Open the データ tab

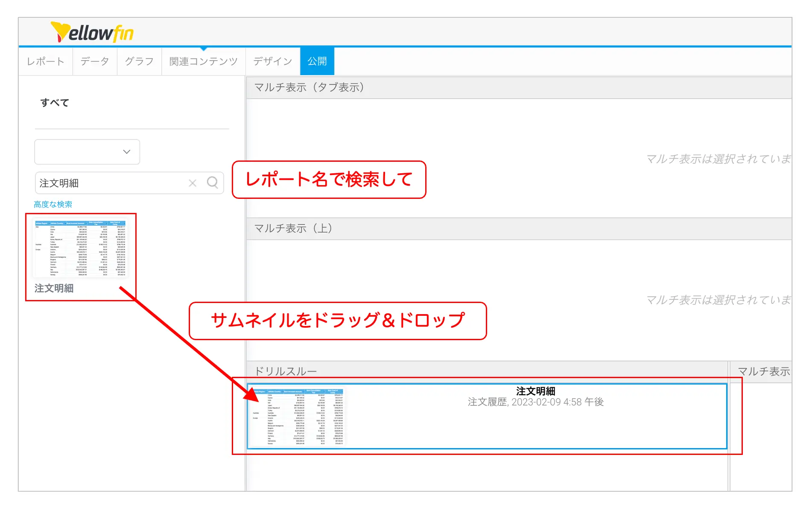[x=95, y=61]
